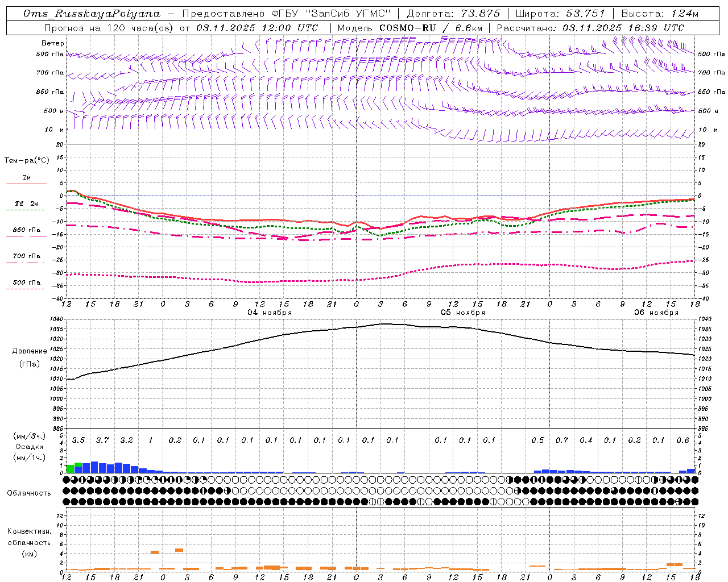Screen dimensions: 728x582
Task: Click the 0.7 precipitation total
Action: coord(562,440)
